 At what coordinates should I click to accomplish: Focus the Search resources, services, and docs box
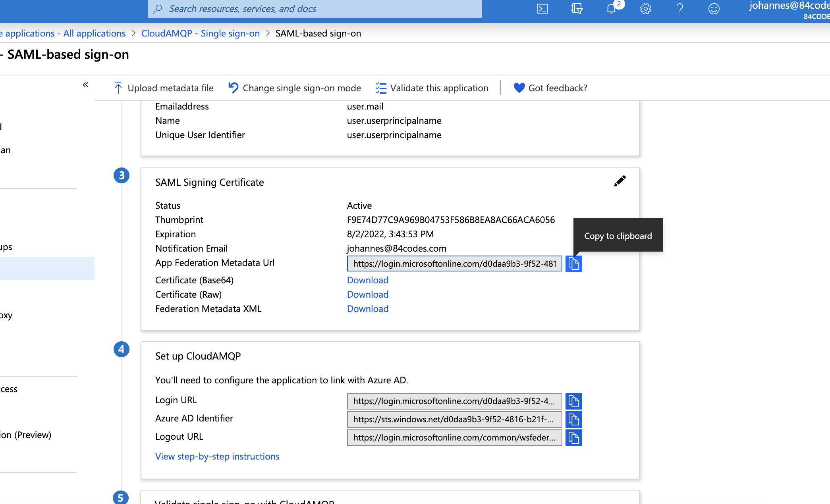315,9
